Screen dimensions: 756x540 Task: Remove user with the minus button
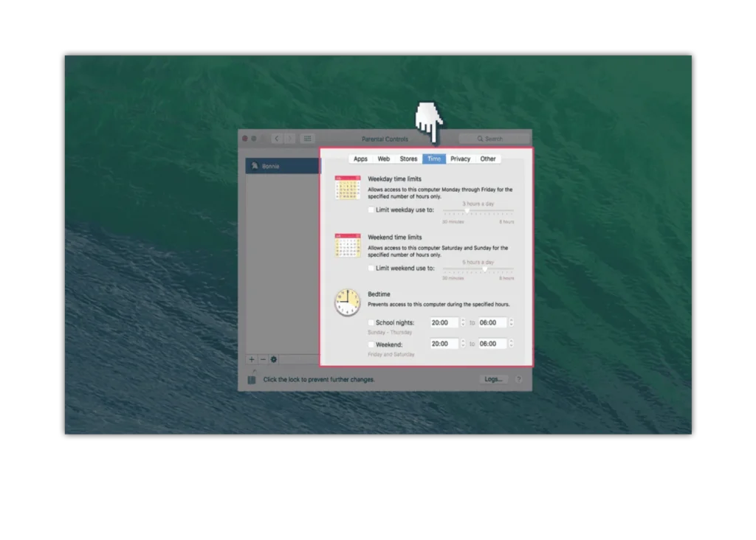coord(263,359)
